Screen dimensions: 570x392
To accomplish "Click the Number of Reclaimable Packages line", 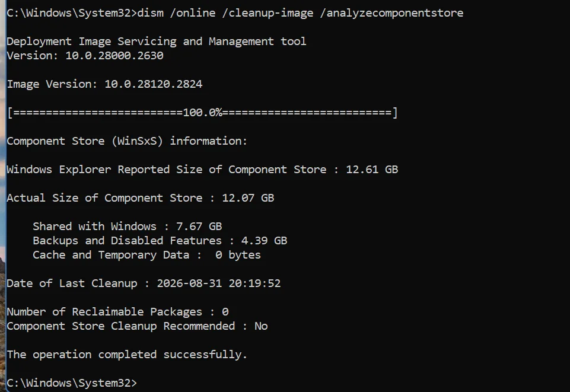I will pyautogui.click(x=118, y=312).
